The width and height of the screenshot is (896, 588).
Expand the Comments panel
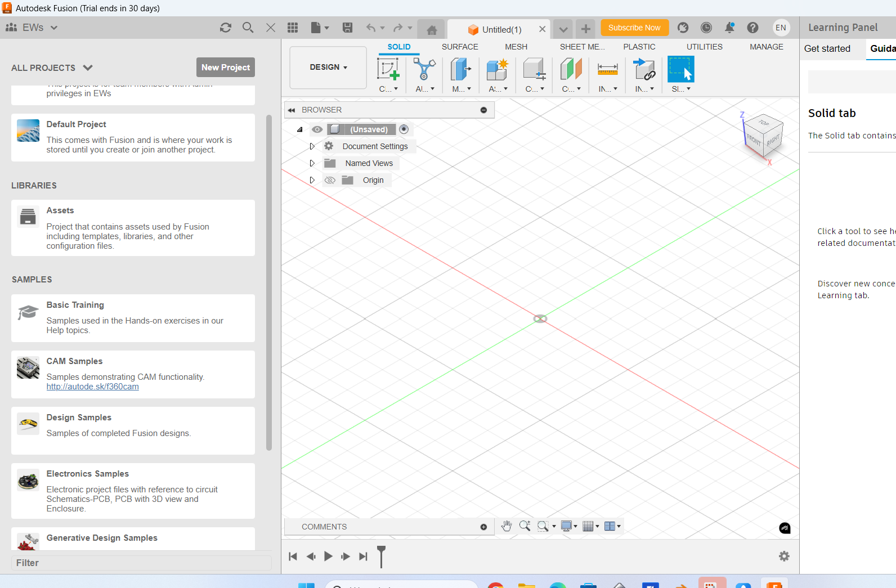point(483,527)
